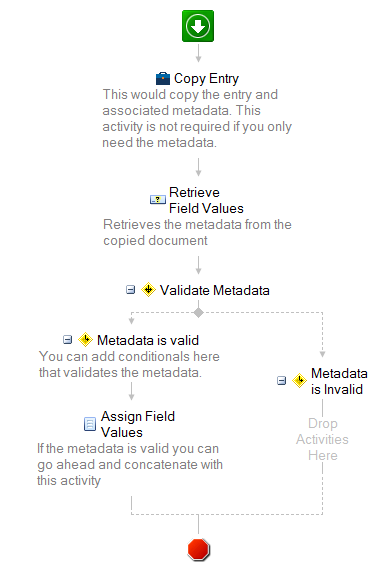Select the Copy Entry briefcase icon
The image size is (389, 583).
coord(163,78)
